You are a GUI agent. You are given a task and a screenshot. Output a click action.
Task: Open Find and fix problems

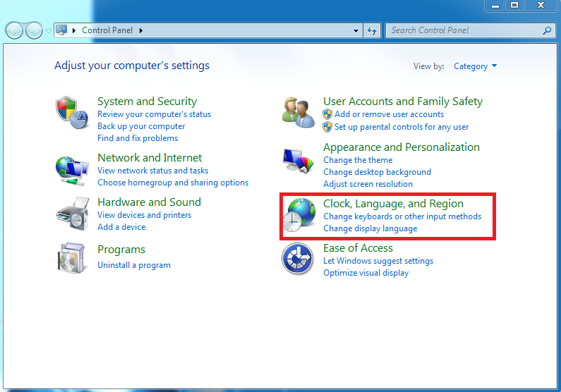point(138,138)
